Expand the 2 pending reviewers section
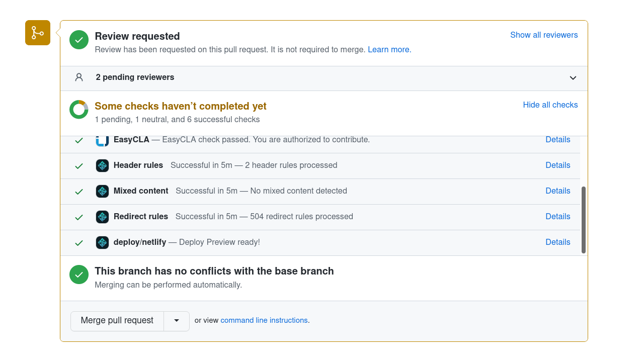This screenshot has height=362, width=644. (573, 78)
